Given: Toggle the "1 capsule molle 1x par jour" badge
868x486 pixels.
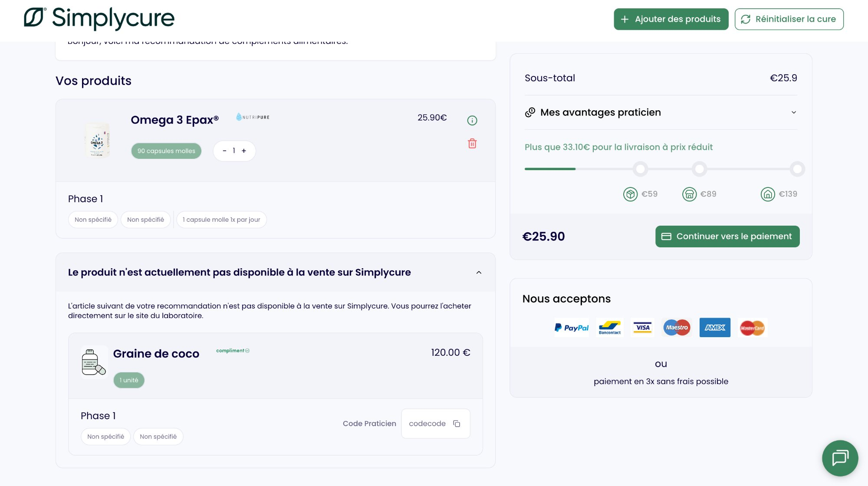Looking at the screenshot, I should point(221,220).
